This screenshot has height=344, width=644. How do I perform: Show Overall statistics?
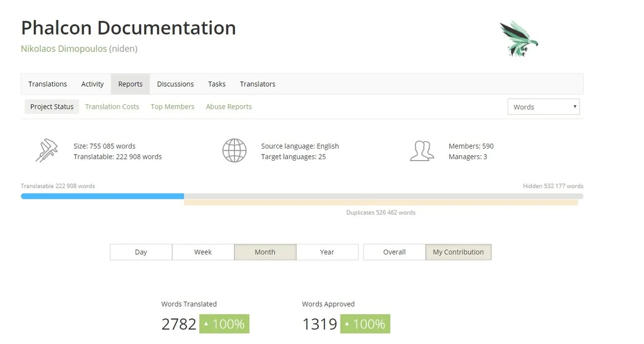coord(394,252)
